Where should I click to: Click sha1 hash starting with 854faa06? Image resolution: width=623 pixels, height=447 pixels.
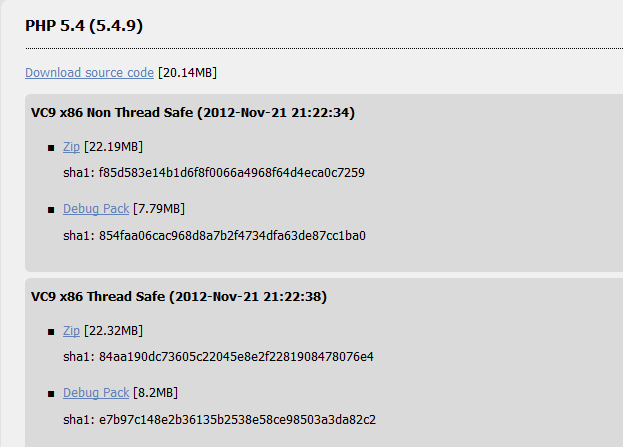232,236
